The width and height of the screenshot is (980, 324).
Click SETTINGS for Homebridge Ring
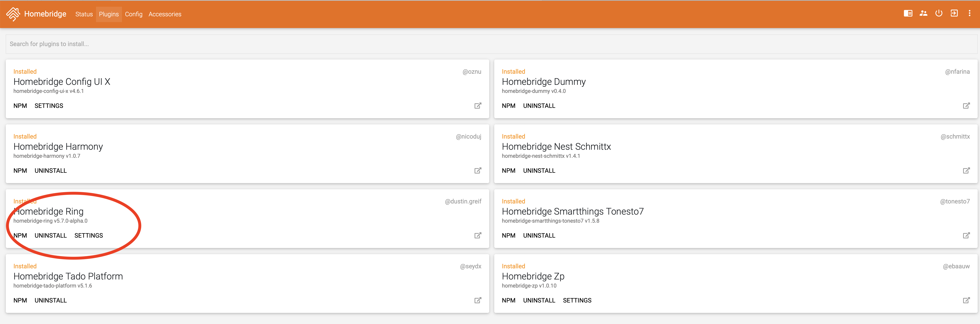(89, 235)
